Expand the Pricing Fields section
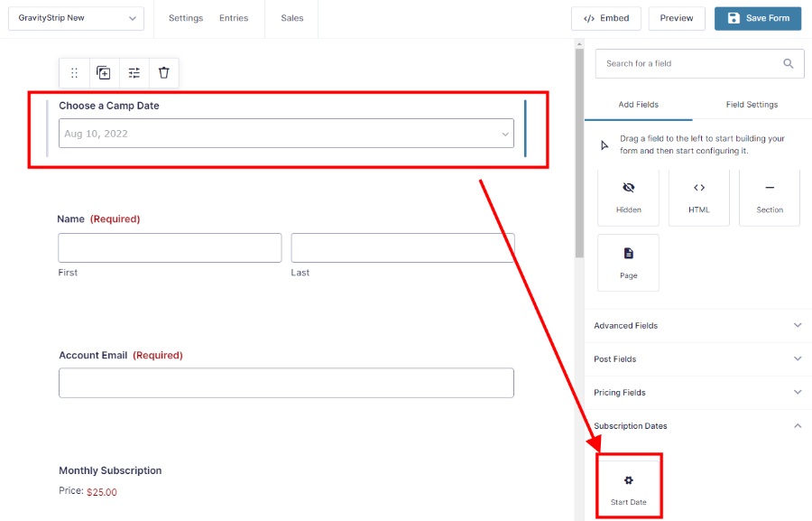The image size is (812, 521). (698, 393)
